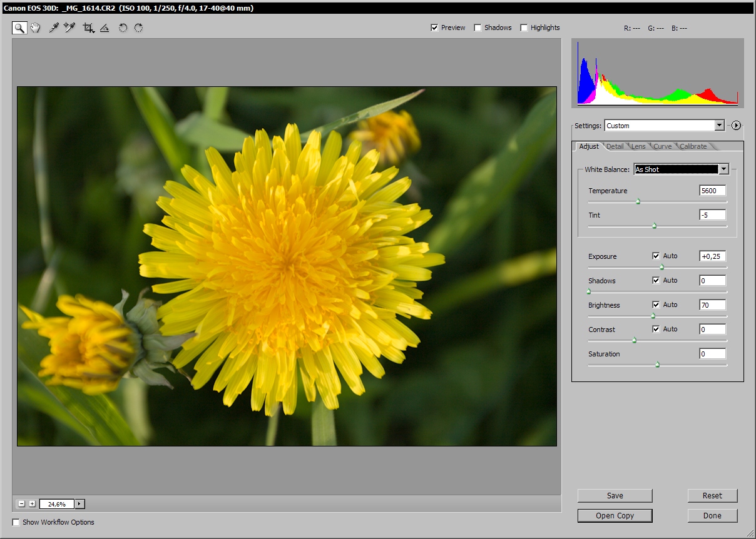Viewport: 756px width, 539px height.
Task: Click the Shadows slider handle
Action: pos(589,291)
